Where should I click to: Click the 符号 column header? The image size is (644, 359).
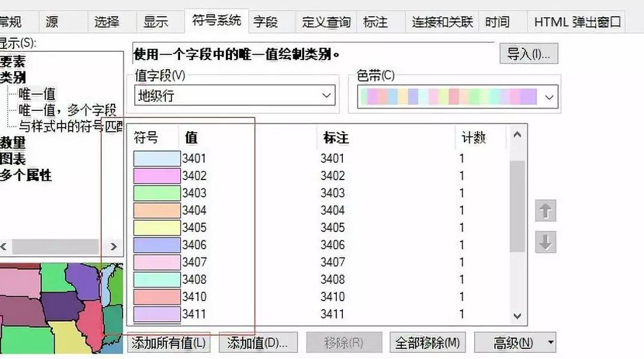coord(146,137)
